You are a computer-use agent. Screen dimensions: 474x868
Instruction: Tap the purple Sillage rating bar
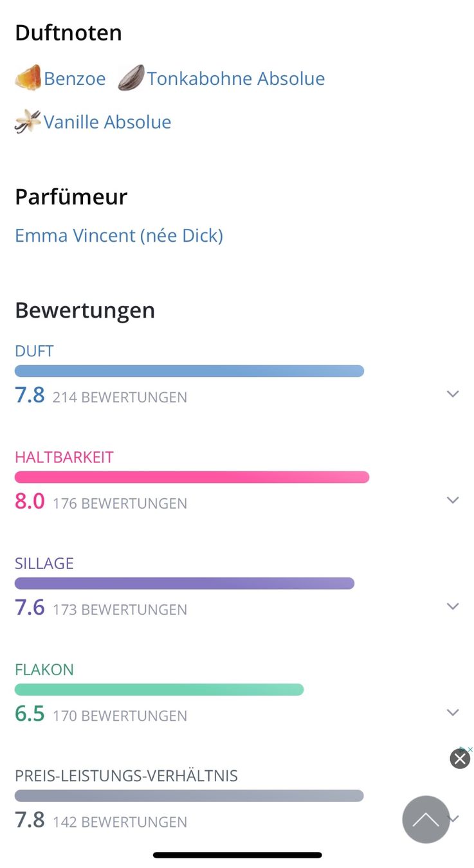(x=185, y=583)
